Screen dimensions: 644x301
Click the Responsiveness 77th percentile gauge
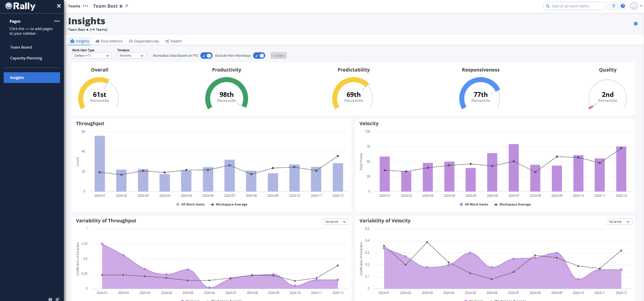pos(480,93)
